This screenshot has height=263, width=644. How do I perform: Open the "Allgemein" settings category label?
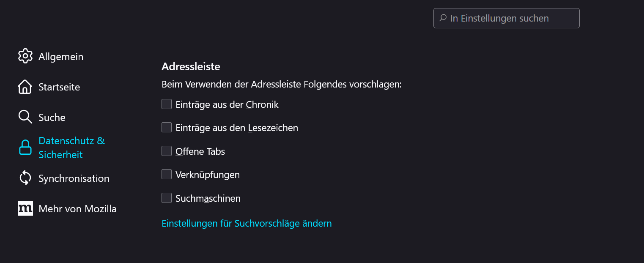click(x=61, y=57)
